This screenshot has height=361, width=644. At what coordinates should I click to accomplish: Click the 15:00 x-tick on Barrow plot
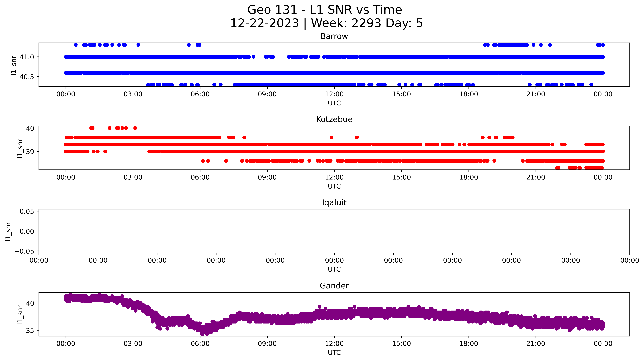(401, 94)
